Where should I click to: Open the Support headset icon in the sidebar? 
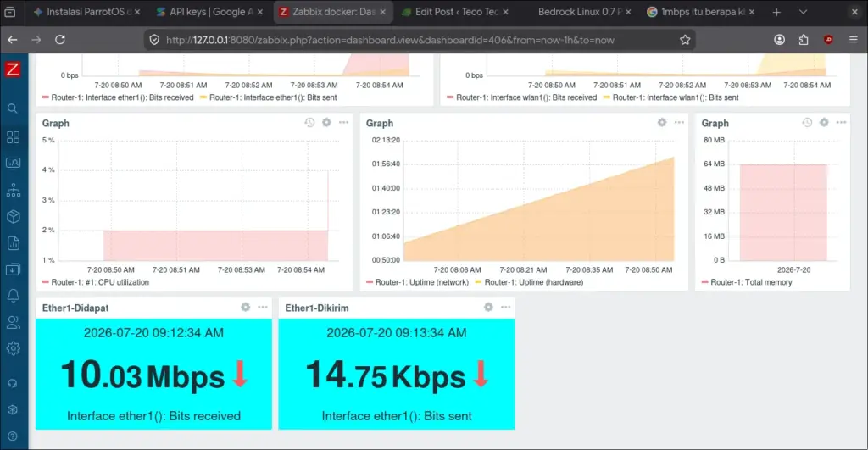click(x=12, y=383)
